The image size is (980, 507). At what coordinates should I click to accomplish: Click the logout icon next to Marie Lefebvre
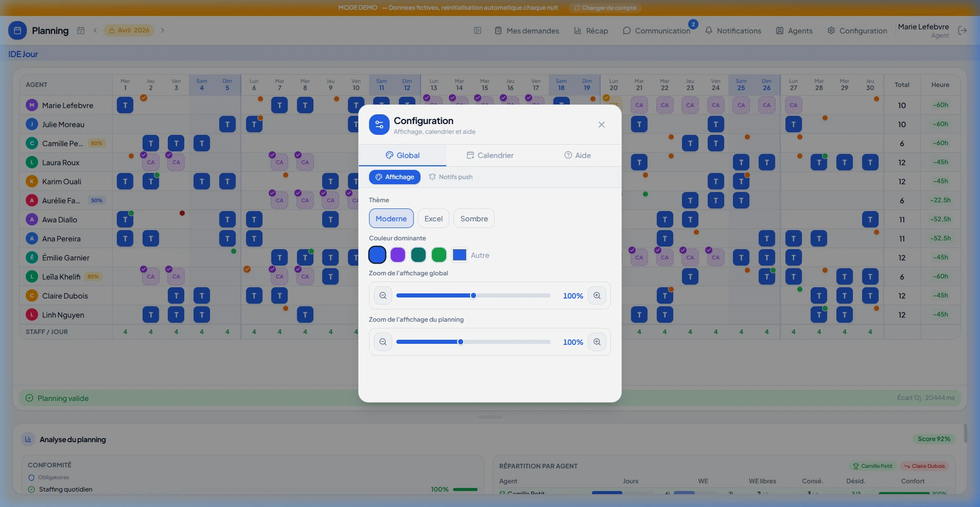coord(962,30)
